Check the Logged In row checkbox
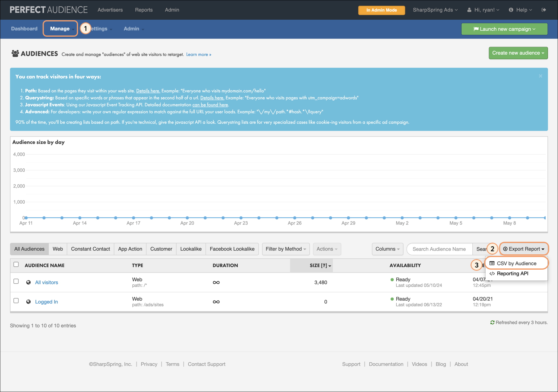The image size is (558, 392). (x=16, y=300)
